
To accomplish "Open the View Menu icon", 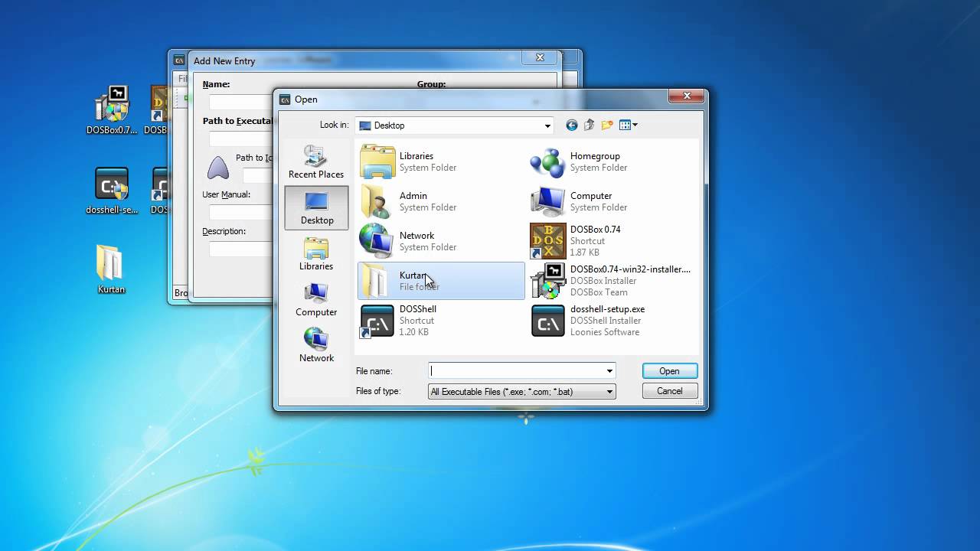I will point(625,125).
